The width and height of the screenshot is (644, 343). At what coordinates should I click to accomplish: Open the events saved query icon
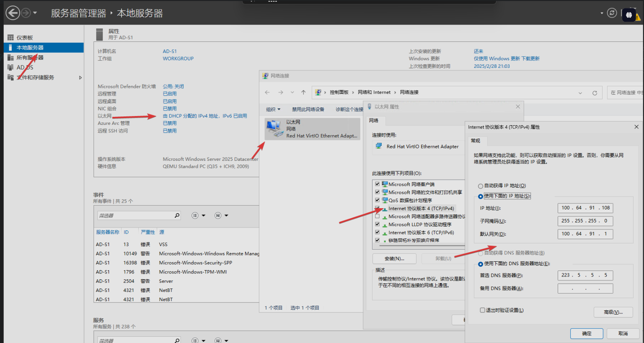pos(218,216)
